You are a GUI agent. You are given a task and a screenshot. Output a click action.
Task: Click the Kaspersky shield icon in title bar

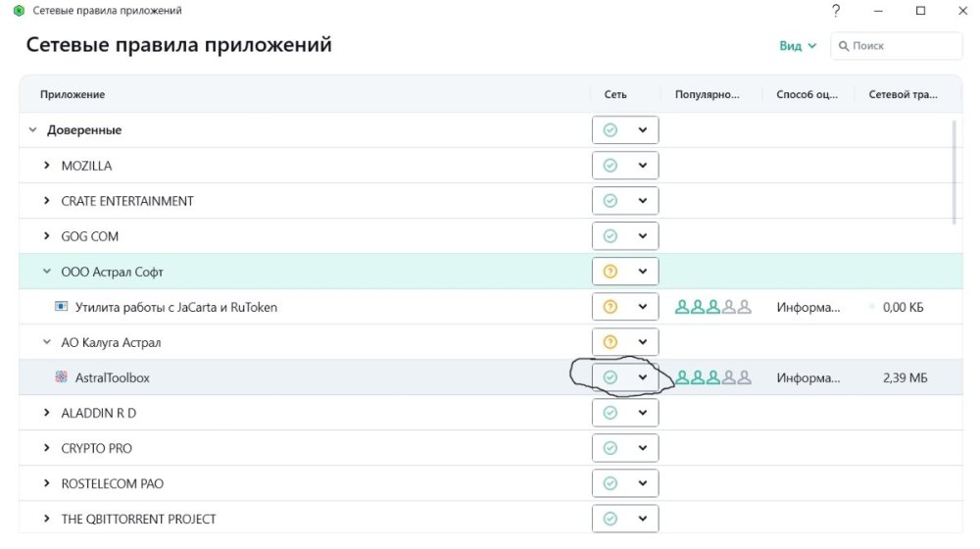click(19, 11)
